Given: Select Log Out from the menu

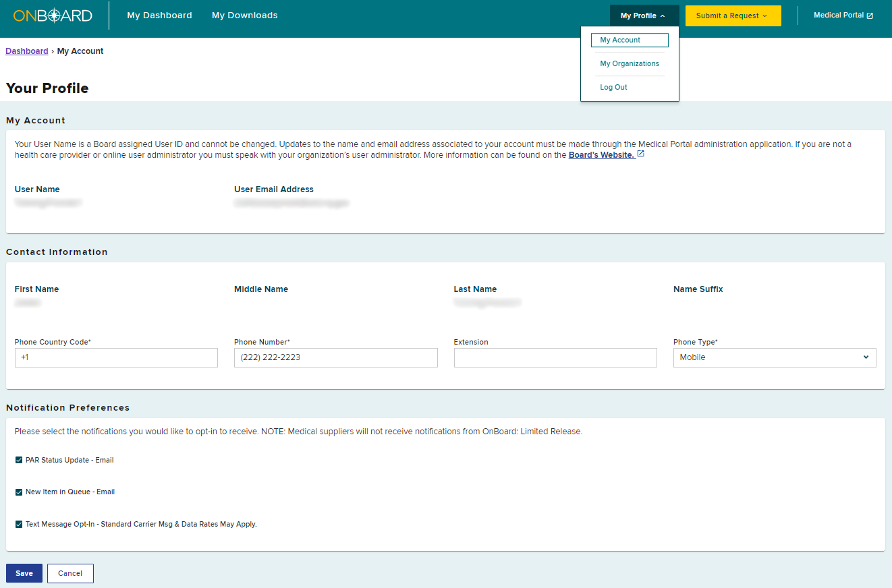Looking at the screenshot, I should (613, 88).
